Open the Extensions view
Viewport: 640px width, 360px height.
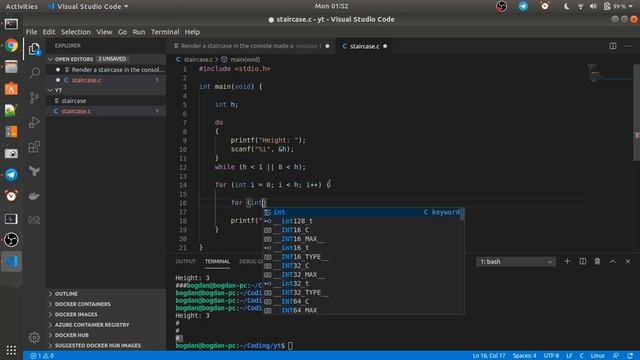tap(34, 147)
